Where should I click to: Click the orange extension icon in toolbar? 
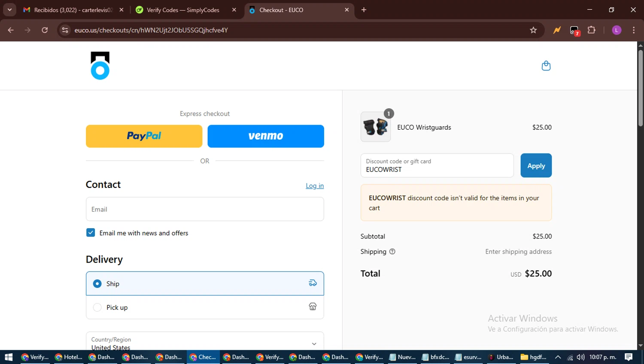[557, 30]
